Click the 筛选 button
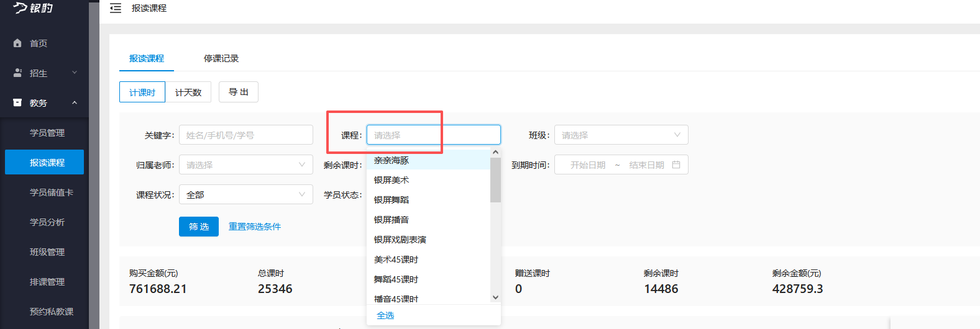980x329 pixels. coord(199,227)
